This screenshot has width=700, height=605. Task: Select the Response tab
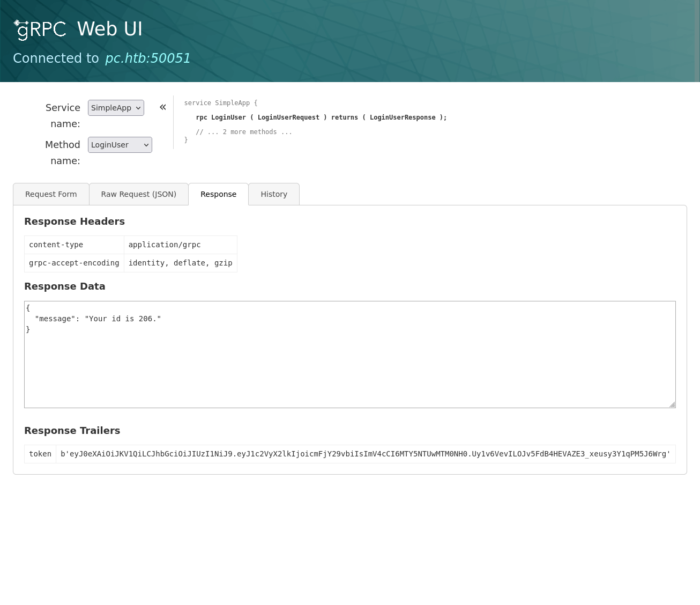[218, 194]
